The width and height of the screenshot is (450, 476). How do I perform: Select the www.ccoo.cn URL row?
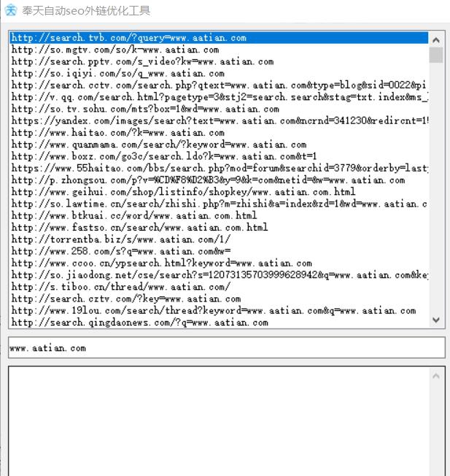219,264
